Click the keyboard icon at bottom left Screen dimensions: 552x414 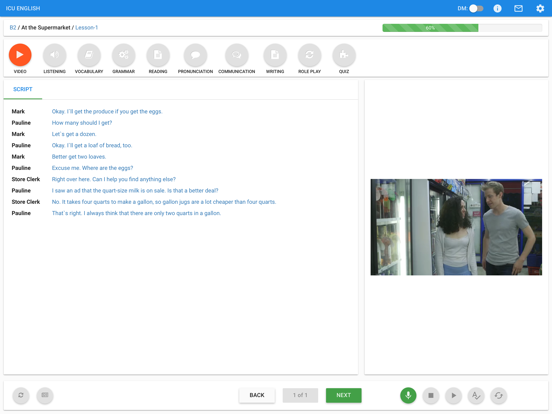[x=45, y=395]
